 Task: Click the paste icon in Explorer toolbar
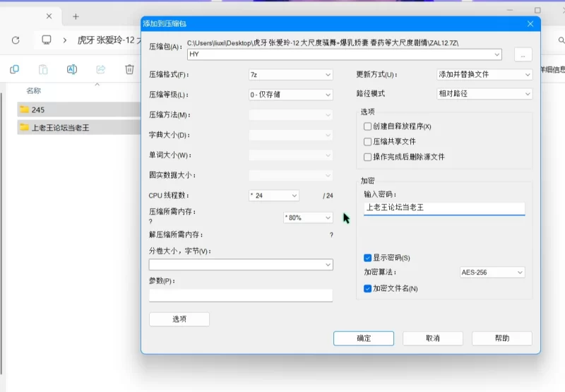tap(43, 69)
